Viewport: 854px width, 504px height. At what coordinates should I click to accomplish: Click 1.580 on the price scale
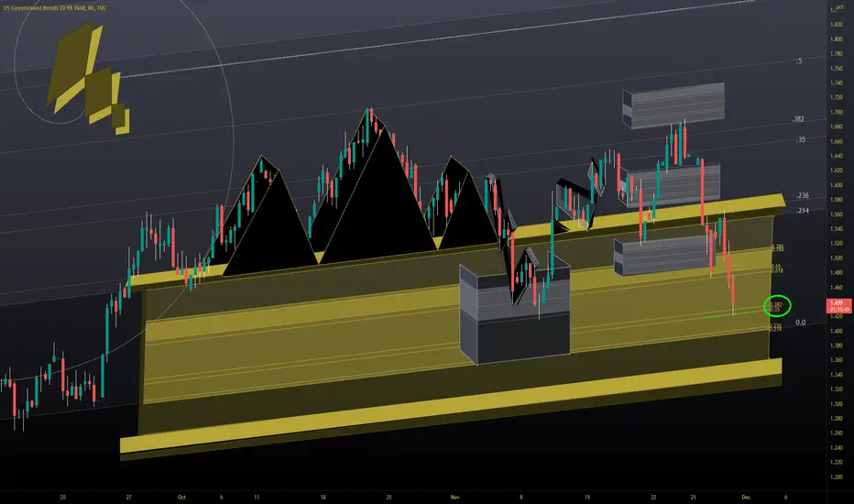pyautogui.click(x=836, y=200)
